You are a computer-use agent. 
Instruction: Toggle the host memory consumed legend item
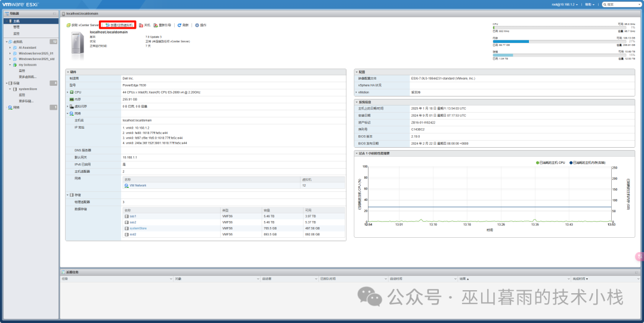(x=571, y=162)
